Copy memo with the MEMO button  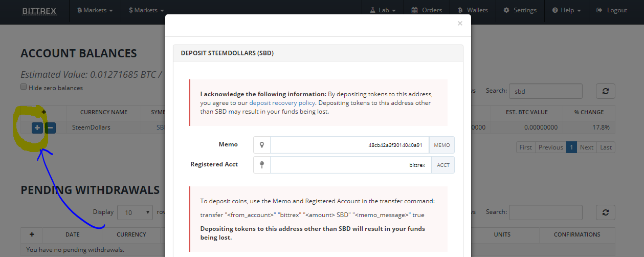pos(442,145)
